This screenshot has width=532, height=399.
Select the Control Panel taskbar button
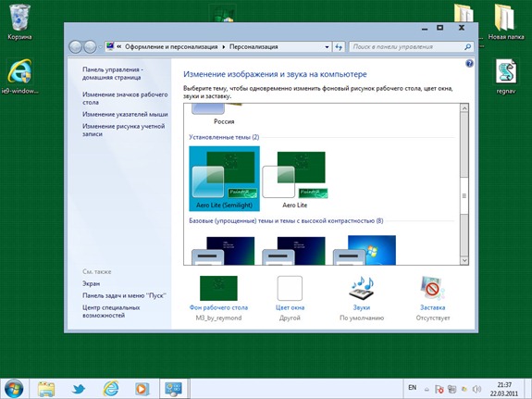pos(173,389)
